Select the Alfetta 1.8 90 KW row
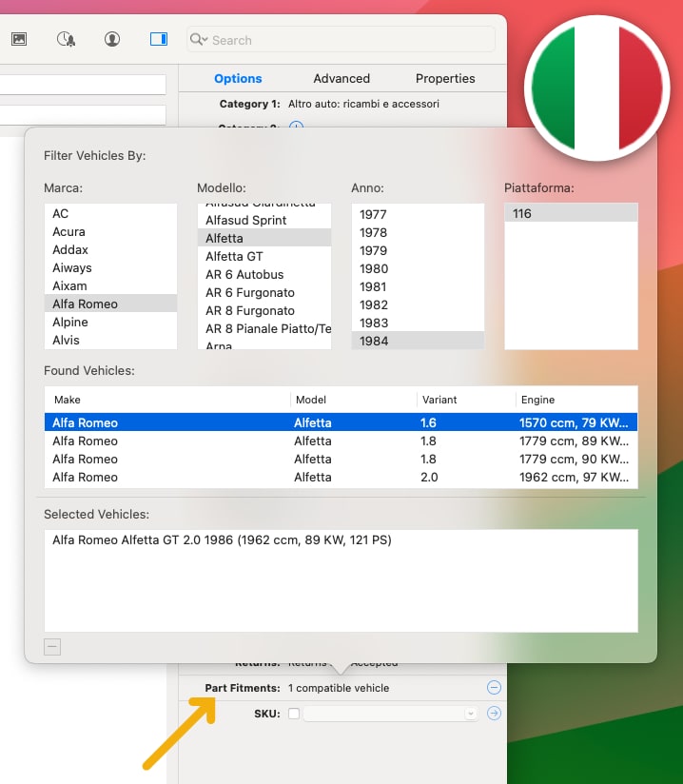 point(341,459)
